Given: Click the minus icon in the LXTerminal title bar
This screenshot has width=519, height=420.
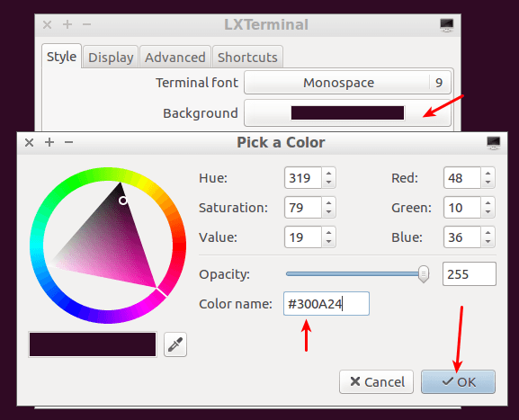Looking at the screenshot, I should 86,24.
